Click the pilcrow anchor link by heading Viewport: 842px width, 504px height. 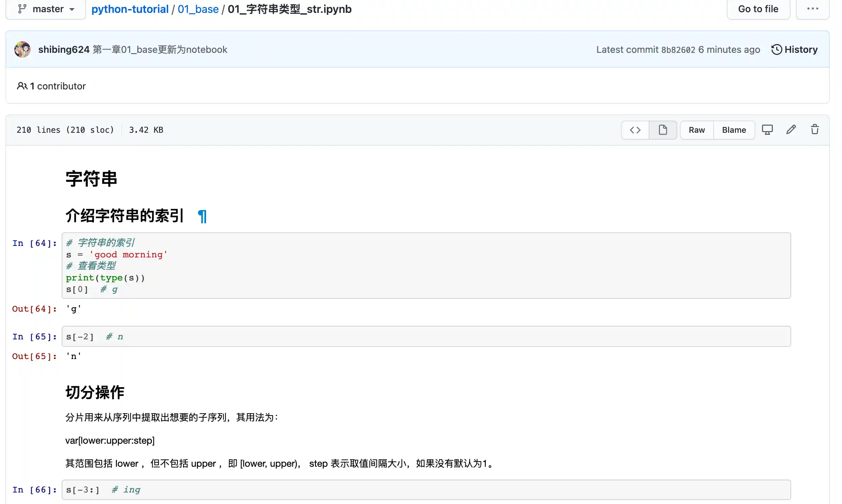click(202, 216)
